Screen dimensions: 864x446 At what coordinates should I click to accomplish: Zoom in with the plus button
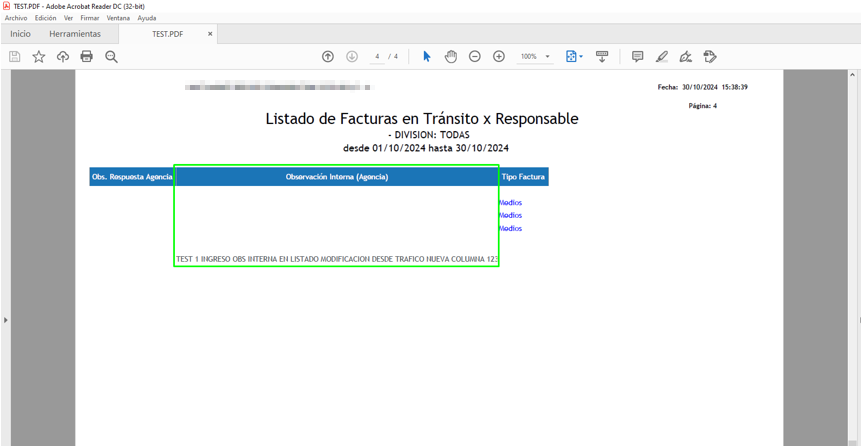(499, 57)
